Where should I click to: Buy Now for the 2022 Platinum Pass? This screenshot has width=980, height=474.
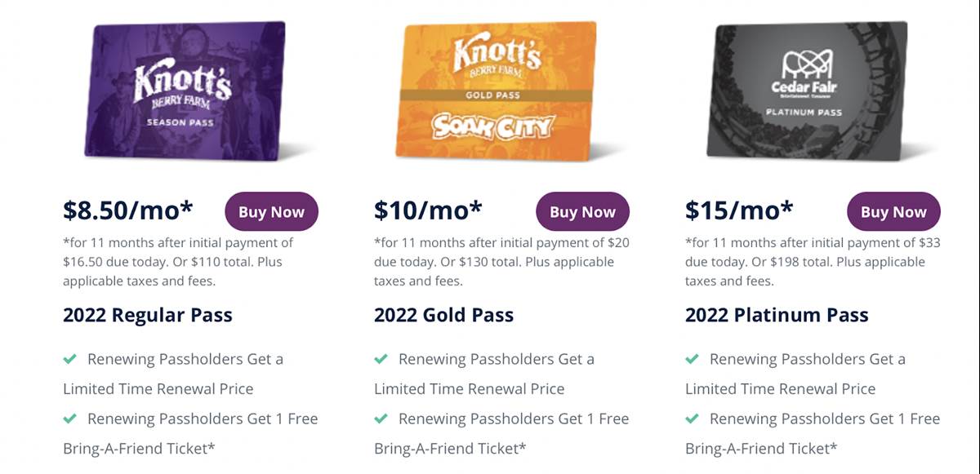coord(893,211)
